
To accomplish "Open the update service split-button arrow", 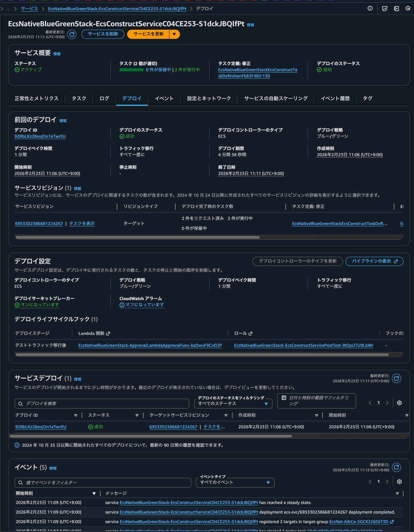I will 174,34.
